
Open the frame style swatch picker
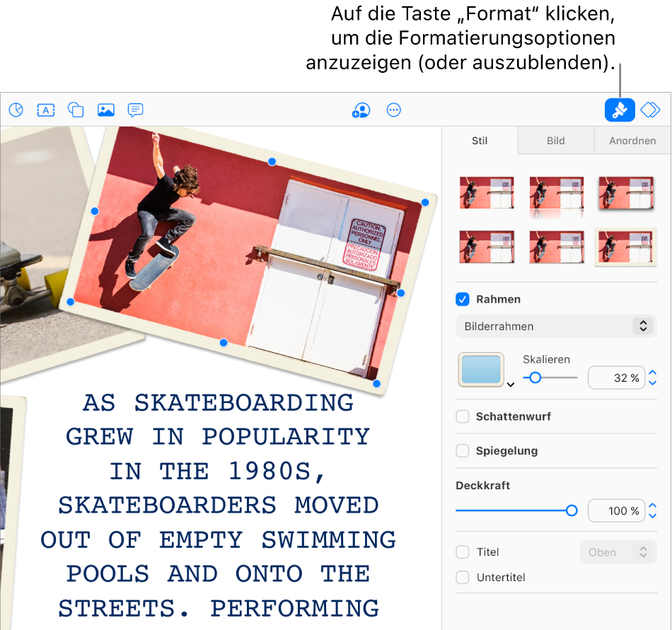[x=481, y=370]
